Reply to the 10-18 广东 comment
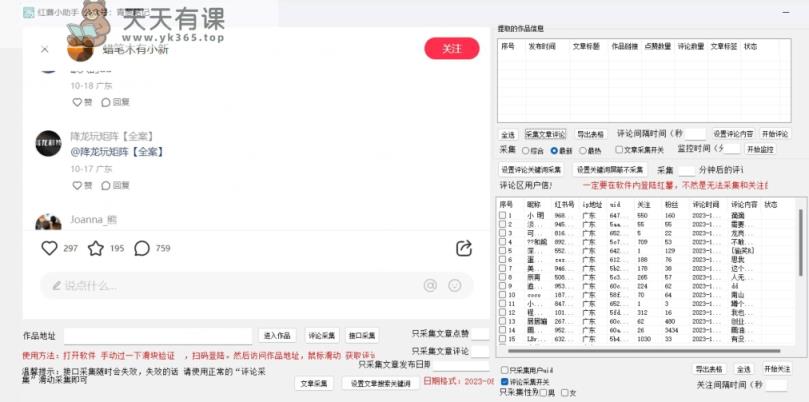Image resolution: width=809 pixels, height=402 pixels. [x=115, y=102]
